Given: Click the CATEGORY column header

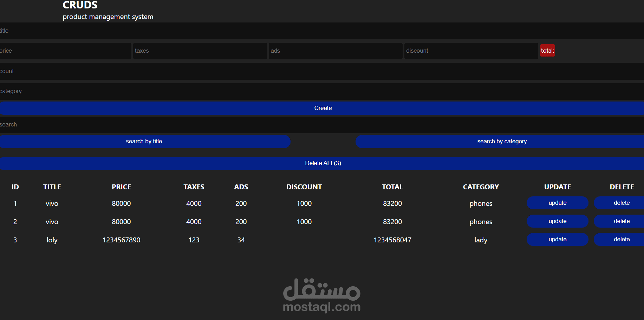Looking at the screenshot, I should 481,187.
